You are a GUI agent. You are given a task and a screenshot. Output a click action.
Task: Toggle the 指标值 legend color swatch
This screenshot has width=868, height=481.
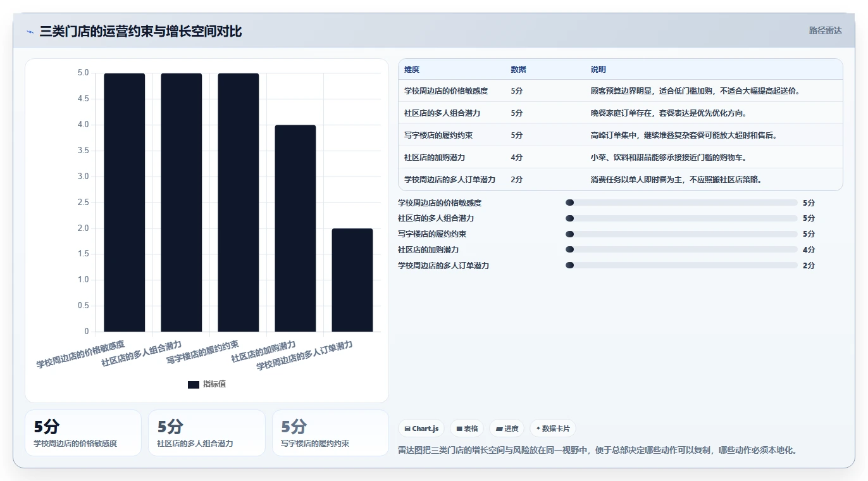pyautogui.click(x=194, y=384)
